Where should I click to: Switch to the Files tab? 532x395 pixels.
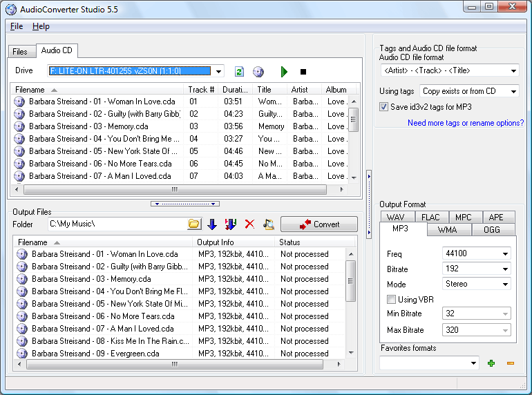tap(20, 52)
